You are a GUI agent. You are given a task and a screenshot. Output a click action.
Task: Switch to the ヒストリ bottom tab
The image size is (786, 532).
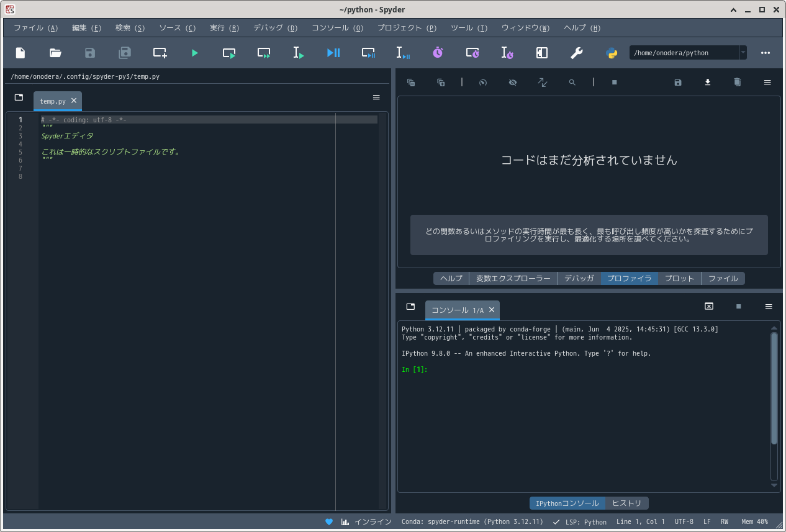(627, 503)
